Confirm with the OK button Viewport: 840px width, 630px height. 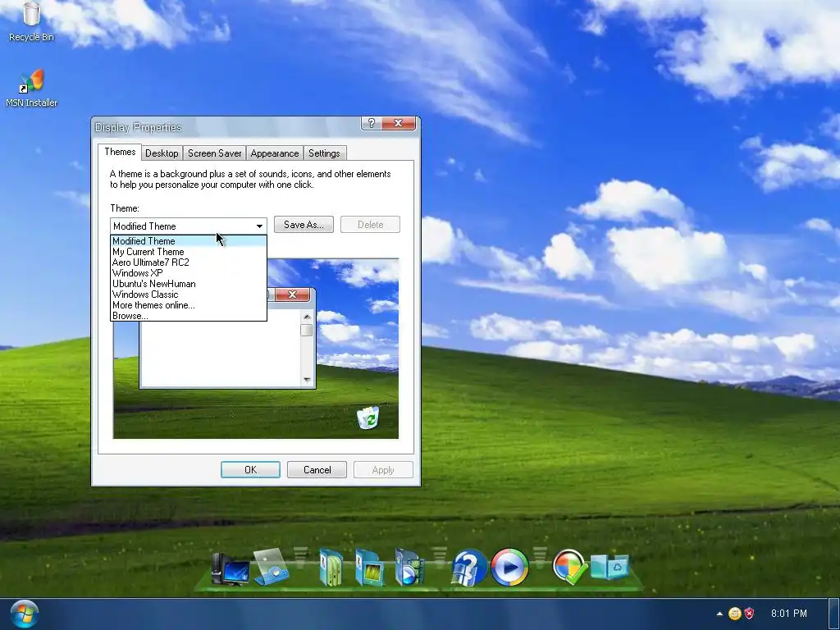coord(250,470)
